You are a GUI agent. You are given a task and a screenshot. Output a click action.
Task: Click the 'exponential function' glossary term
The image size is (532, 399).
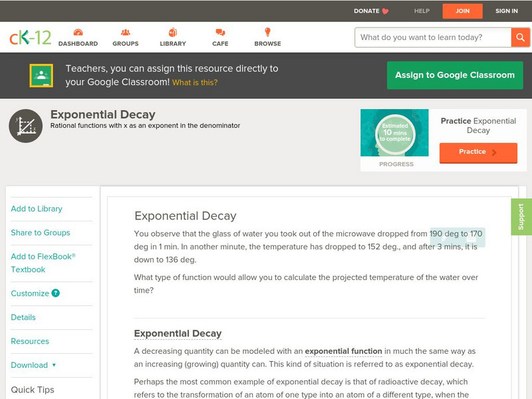pyautogui.click(x=343, y=351)
